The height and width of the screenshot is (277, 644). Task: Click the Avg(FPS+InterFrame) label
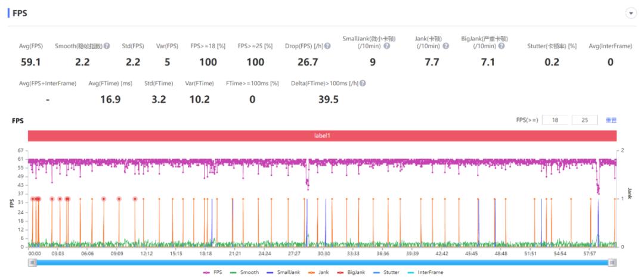pyautogui.click(x=48, y=83)
